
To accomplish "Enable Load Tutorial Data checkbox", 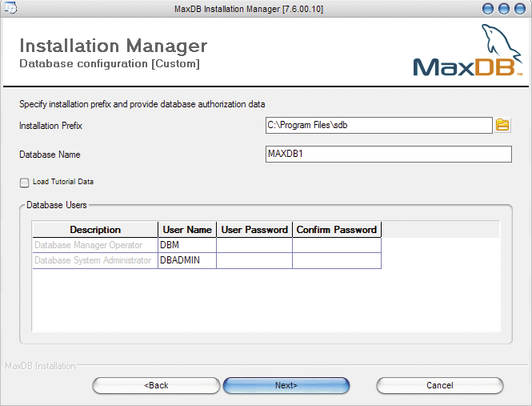I will (24, 183).
